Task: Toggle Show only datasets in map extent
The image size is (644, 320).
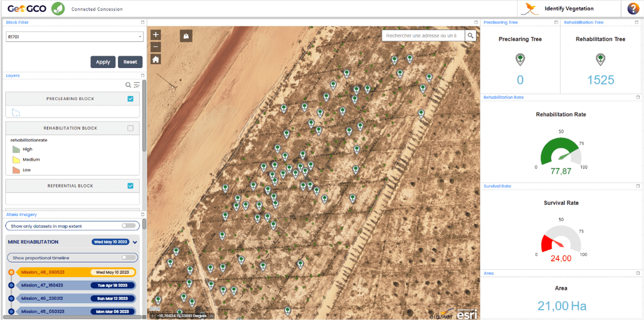Action: tap(128, 226)
